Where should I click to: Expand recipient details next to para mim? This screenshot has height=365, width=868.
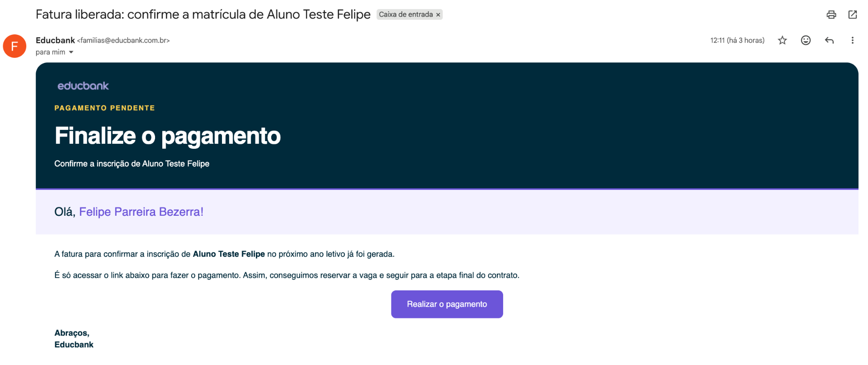[x=71, y=52]
